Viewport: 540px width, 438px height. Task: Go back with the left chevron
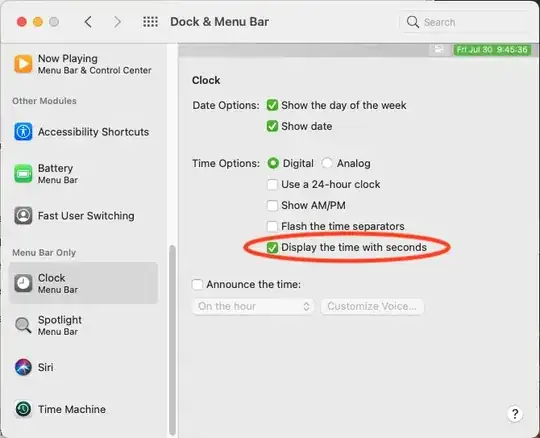tap(88, 22)
